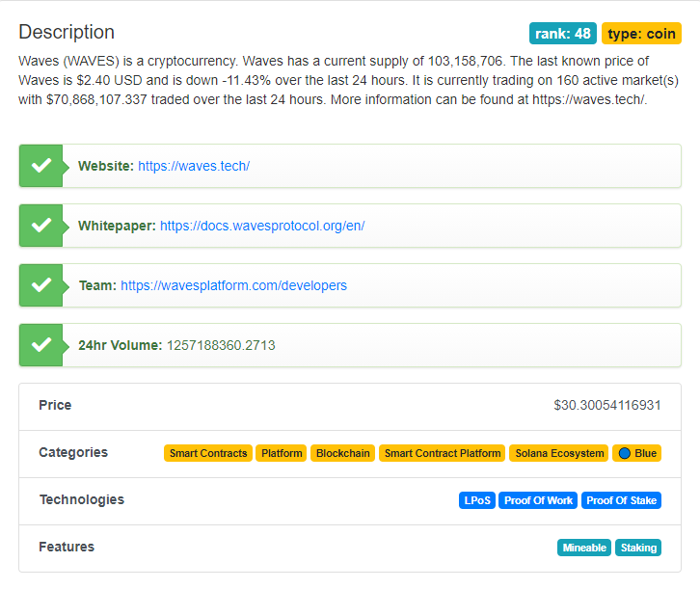Select the Mineable feature tag
The image size is (700, 589).
click(584, 548)
